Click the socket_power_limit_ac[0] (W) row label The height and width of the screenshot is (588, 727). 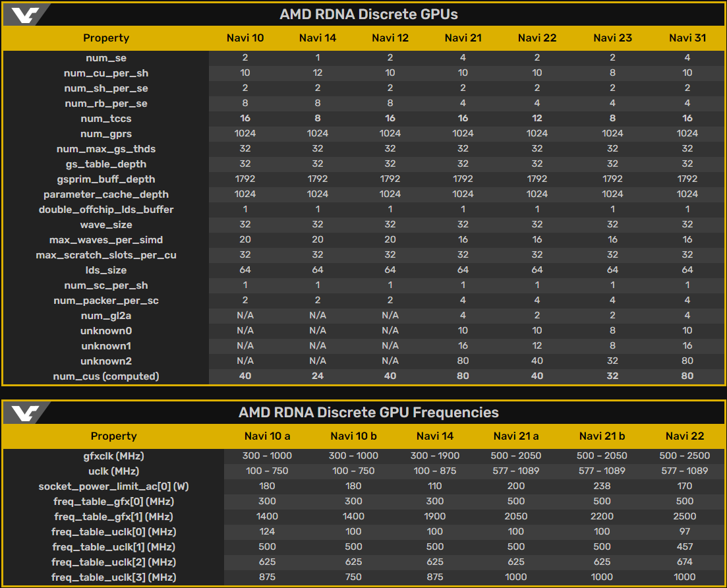pyautogui.click(x=113, y=486)
